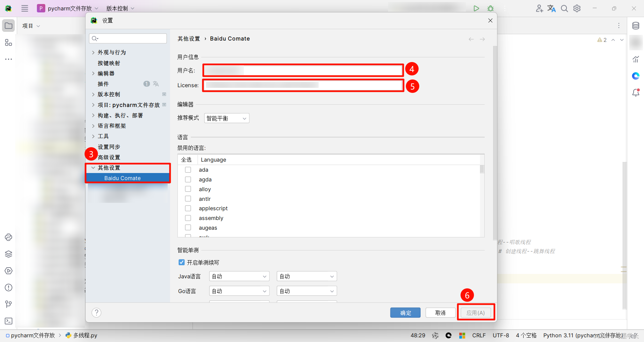Check the antlr language checkbox

tap(188, 199)
